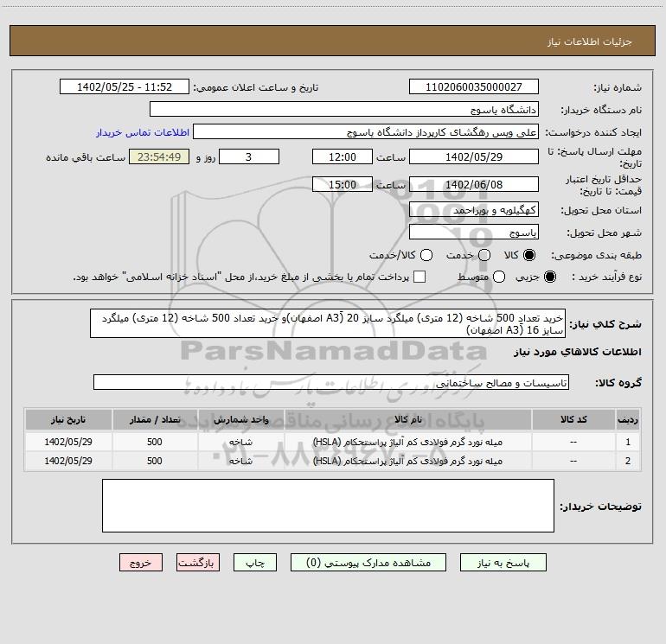The width and height of the screenshot is (666, 644).
Task: Click the واحد شمارش column header
Action: coord(240,419)
